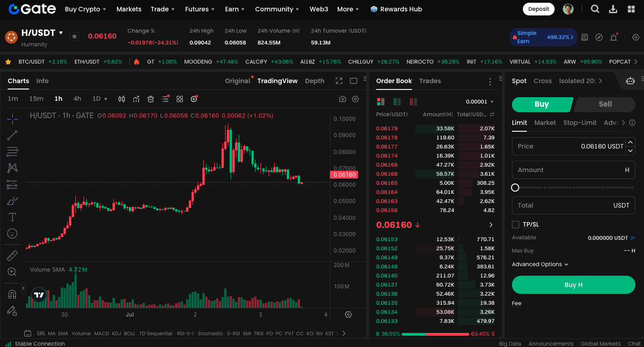Switch to the Sell side toggle

point(605,104)
